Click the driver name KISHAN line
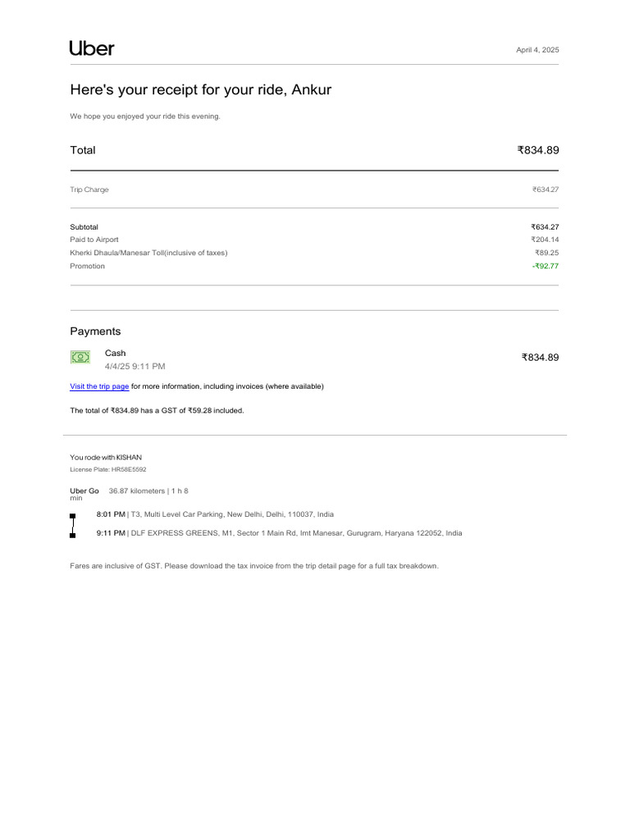 click(x=111, y=457)
